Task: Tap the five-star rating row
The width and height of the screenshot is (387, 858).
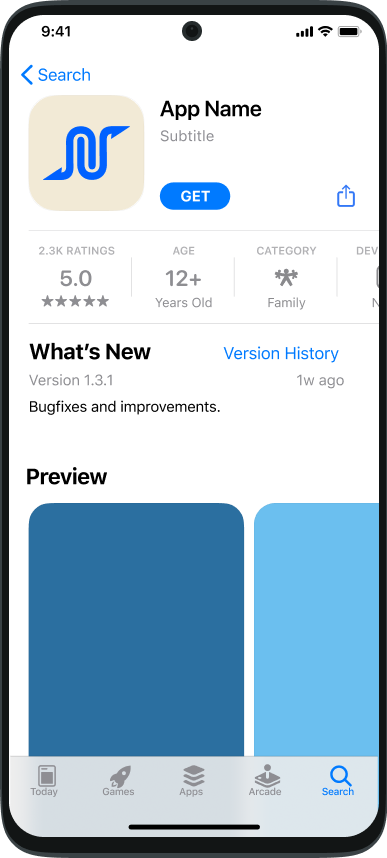Action: tap(76, 302)
